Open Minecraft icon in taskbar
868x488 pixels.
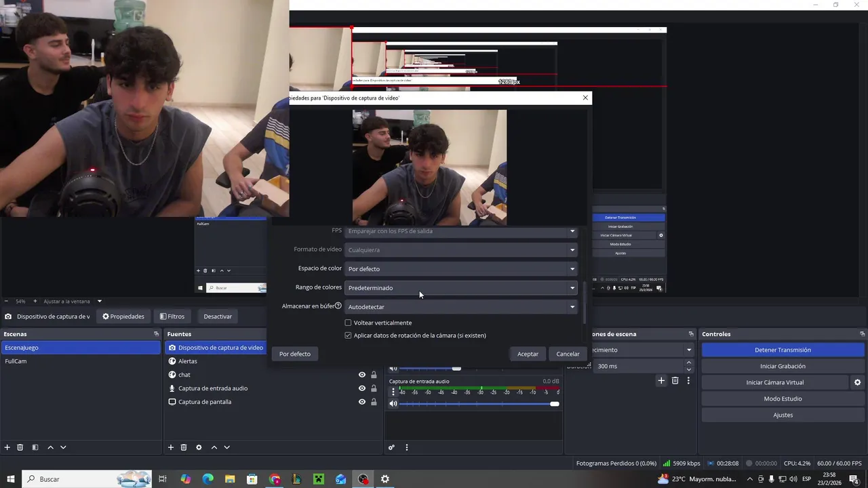(x=319, y=479)
